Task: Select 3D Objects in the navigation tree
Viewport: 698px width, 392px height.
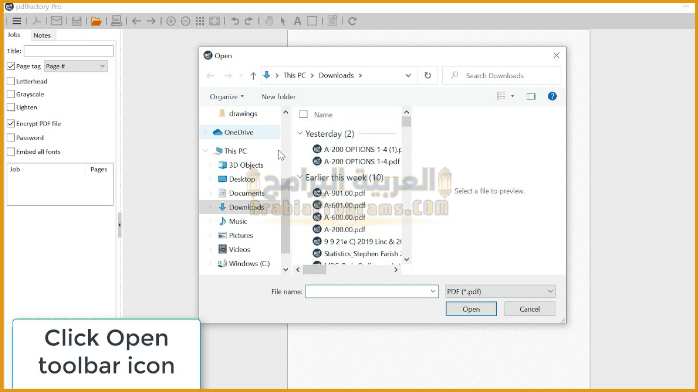Action: pos(246,165)
